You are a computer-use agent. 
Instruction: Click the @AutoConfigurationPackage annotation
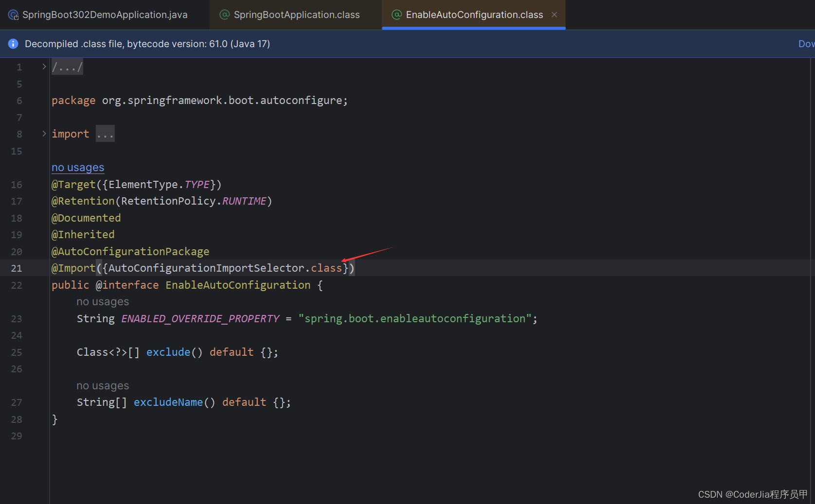[x=130, y=251]
